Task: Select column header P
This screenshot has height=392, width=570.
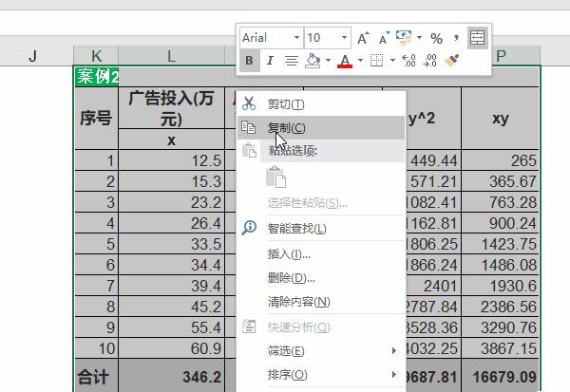Action: (501, 56)
